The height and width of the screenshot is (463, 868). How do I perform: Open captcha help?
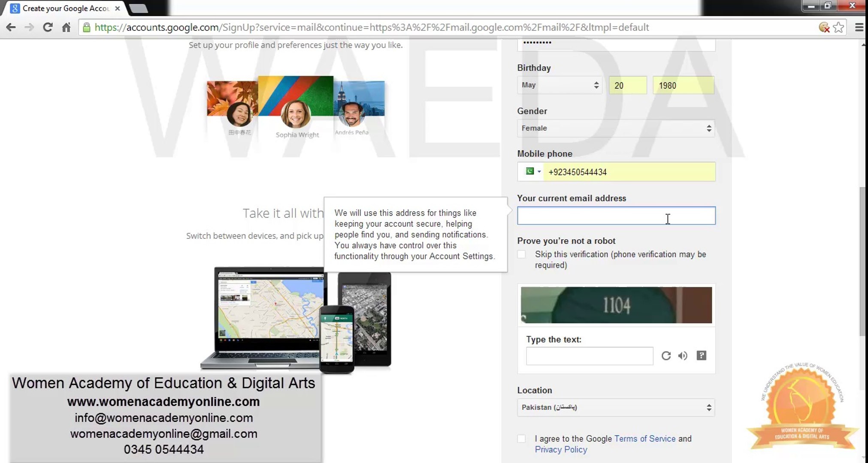(701, 356)
